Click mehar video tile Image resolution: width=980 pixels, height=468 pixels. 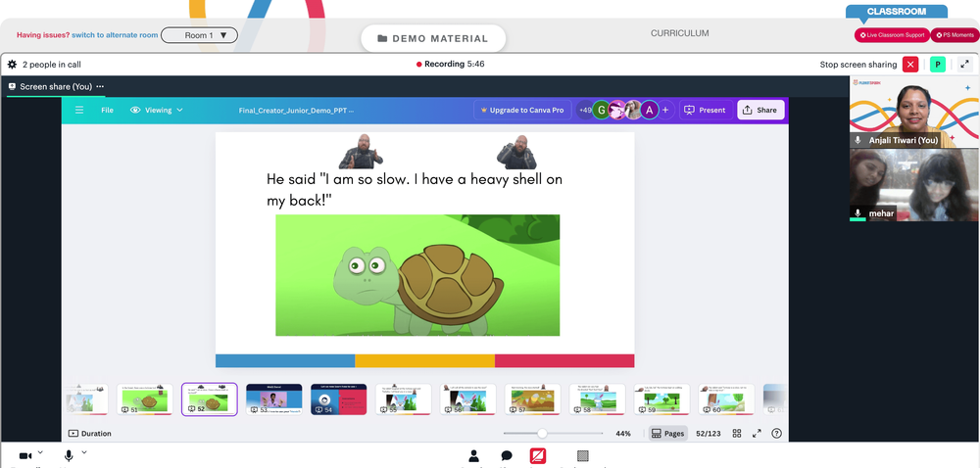[x=913, y=185]
